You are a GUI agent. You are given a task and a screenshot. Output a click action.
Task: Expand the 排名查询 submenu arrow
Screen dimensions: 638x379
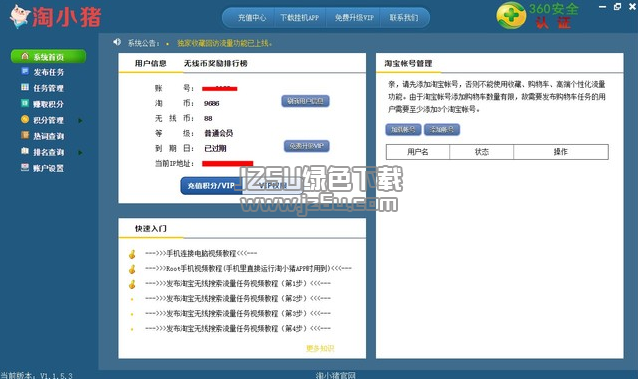pyautogui.click(x=80, y=153)
